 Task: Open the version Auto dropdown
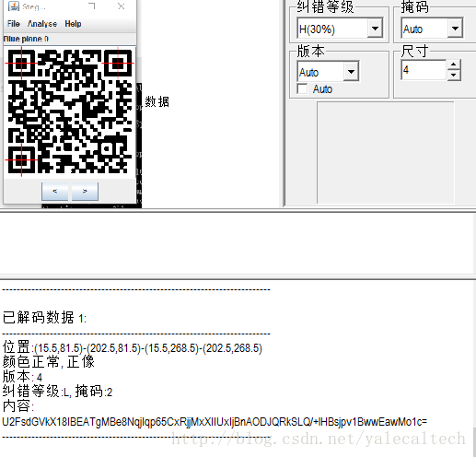click(351, 72)
